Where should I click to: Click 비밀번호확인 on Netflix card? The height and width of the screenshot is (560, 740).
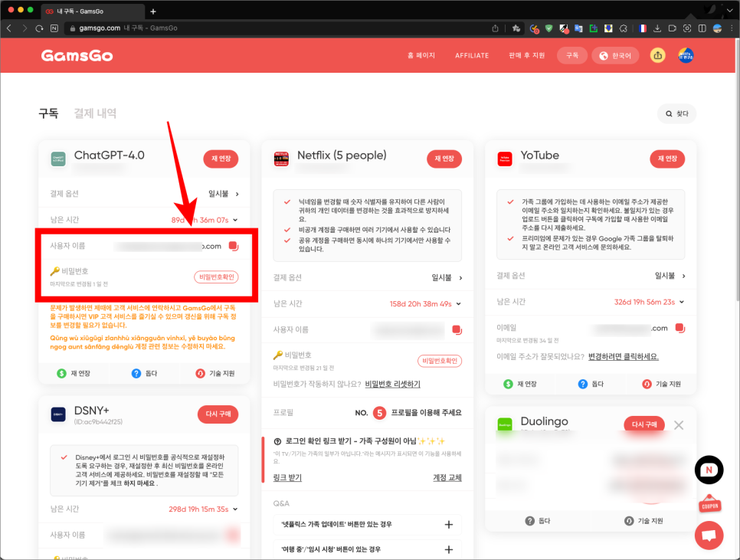coord(440,361)
